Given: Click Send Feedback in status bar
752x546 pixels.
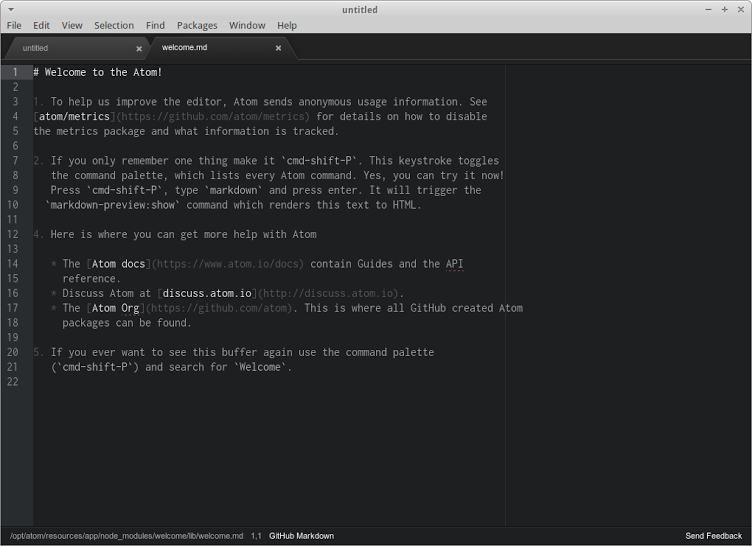Looking at the screenshot, I should click(713, 536).
